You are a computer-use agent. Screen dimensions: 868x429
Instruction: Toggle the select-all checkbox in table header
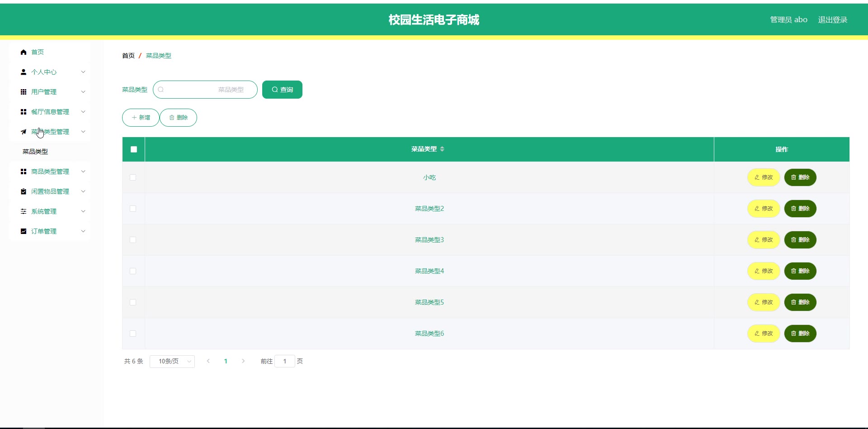[134, 149]
